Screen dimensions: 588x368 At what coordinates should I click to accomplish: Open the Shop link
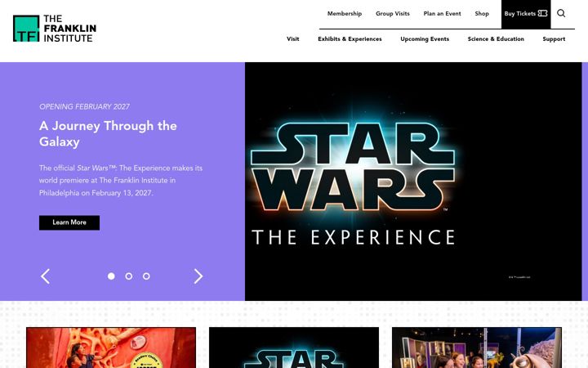[x=482, y=14]
